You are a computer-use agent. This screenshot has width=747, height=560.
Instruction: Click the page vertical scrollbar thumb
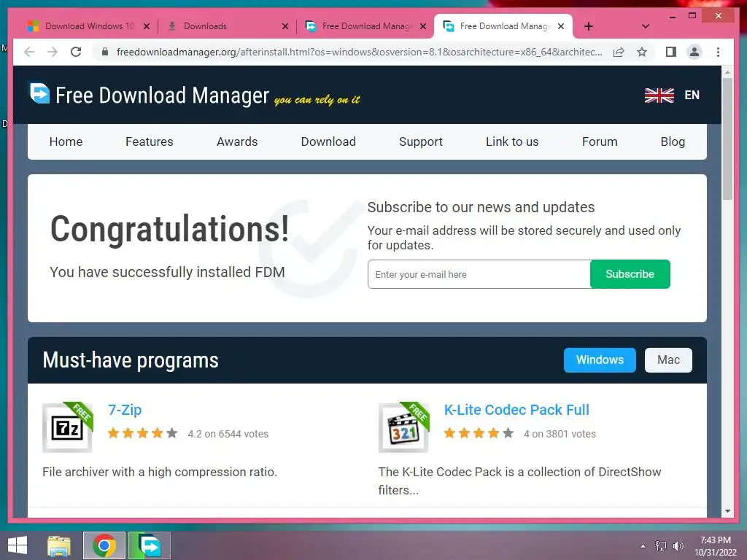(727, 138)
